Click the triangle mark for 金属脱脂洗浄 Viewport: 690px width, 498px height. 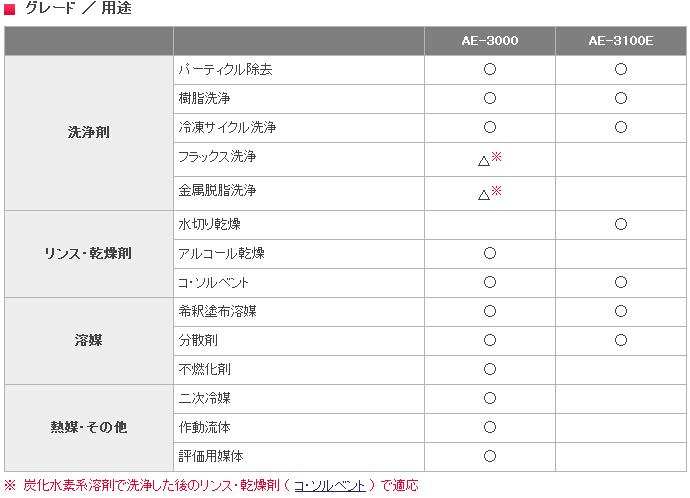coord(484,194)
